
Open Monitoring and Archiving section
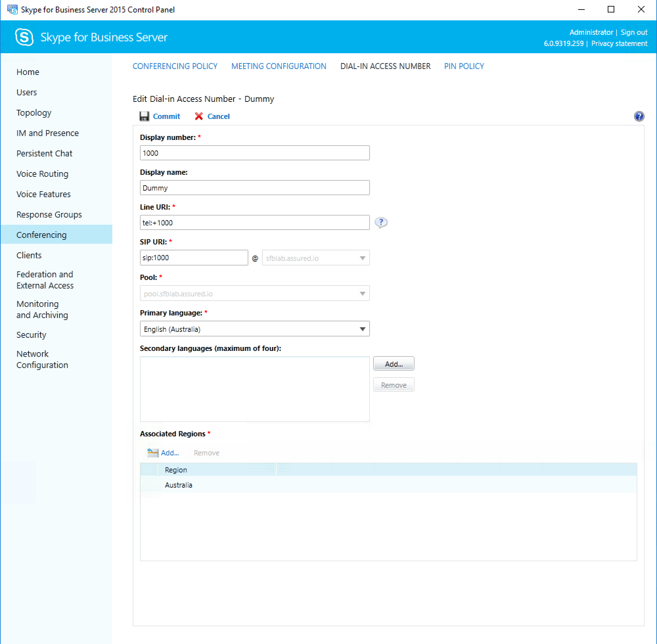[x=42, y=310]
